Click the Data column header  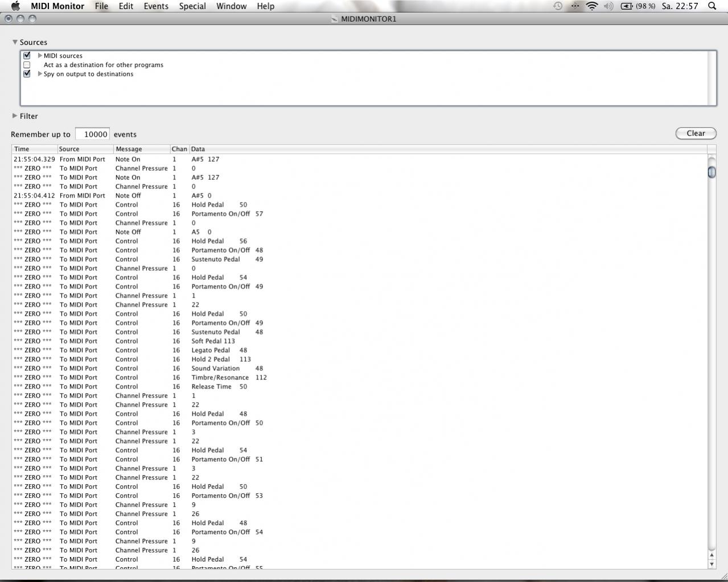click(448, 149)
